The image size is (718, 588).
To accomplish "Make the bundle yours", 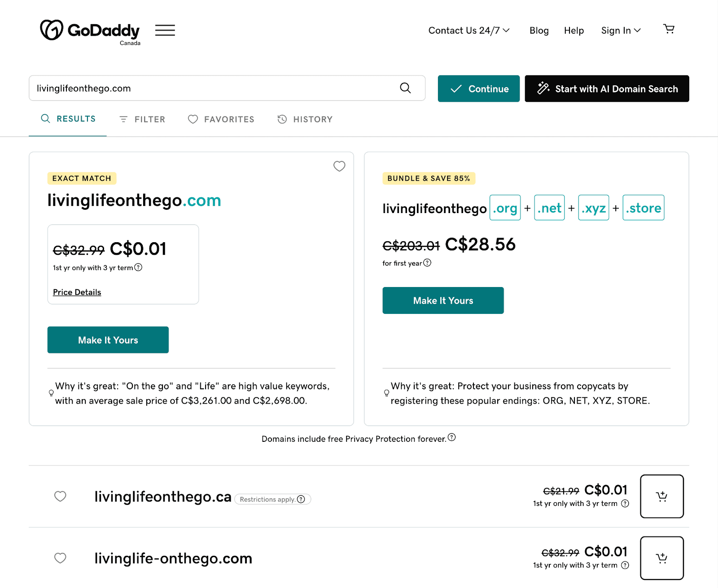I will pyautogui.click(x=443, y=300).
